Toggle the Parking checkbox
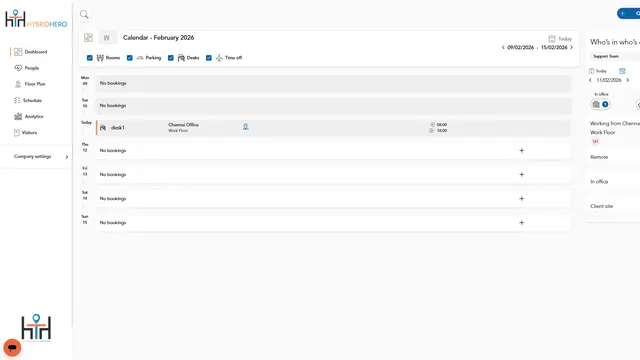The height and width of the screenshot is (360, 640). click(x=130, y=58)
